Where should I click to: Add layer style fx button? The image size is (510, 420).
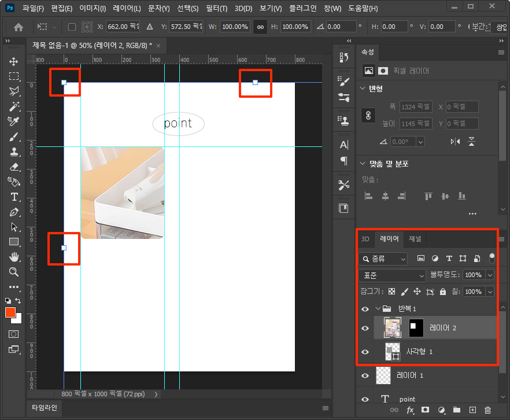coord(410,410)
